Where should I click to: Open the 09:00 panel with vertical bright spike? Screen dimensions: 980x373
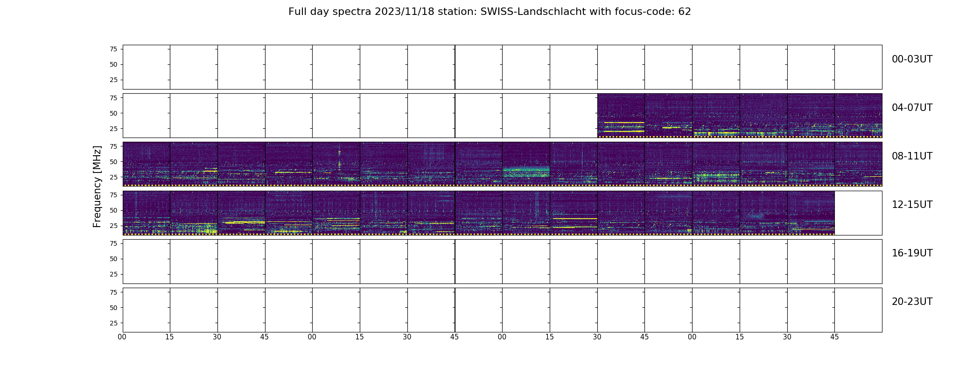click(336, 164)
